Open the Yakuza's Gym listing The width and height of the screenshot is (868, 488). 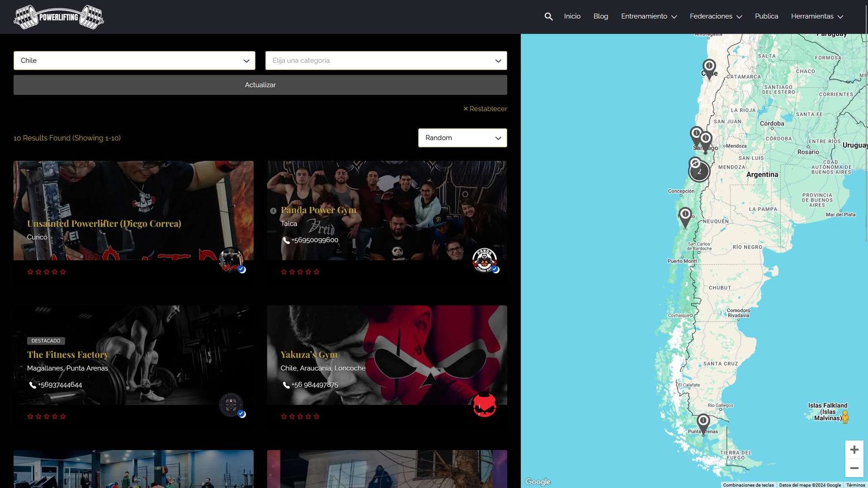(309, 355)
